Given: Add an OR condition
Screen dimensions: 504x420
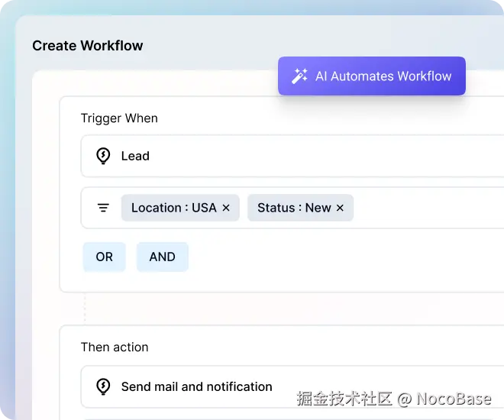Looking at the screenshot, I should (104, 257).
